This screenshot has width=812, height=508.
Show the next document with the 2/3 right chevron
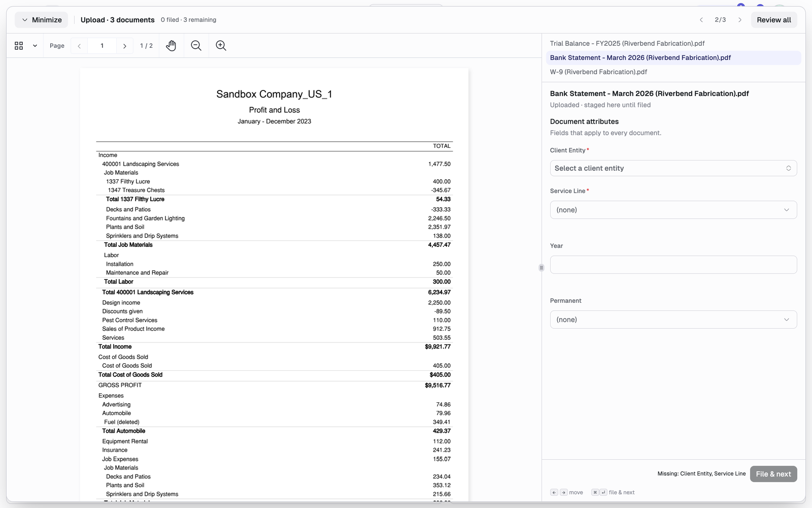740,20
